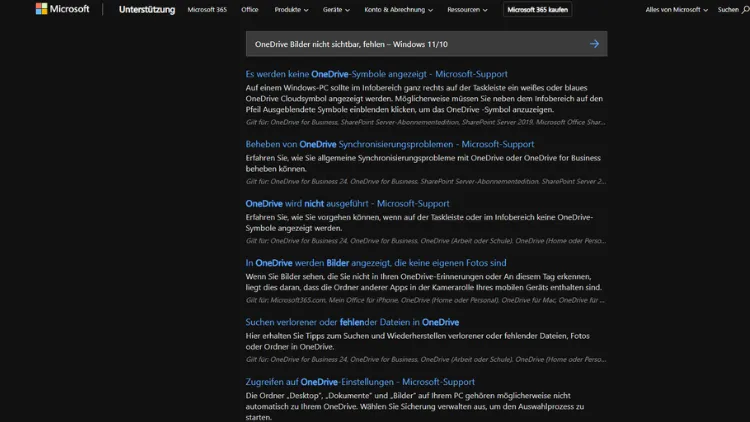Screen dimensions: 750x422
Task: Open the Office menu item
Action: point(250,10)
